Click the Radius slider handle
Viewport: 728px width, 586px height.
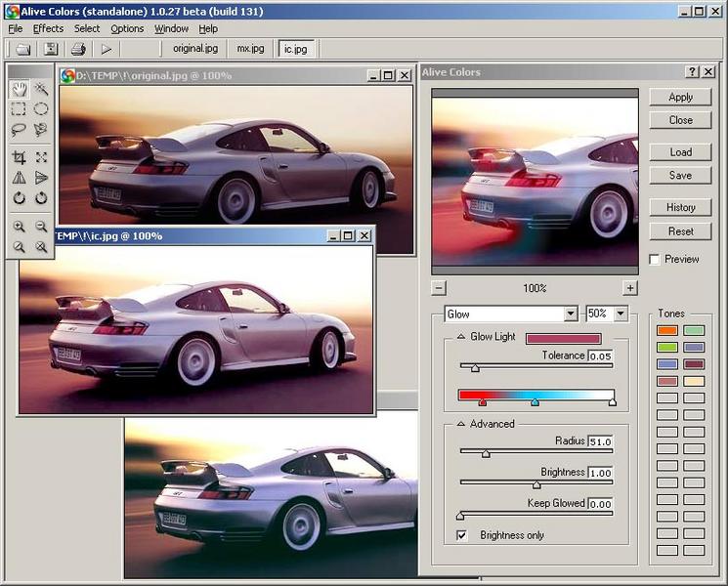486,453
